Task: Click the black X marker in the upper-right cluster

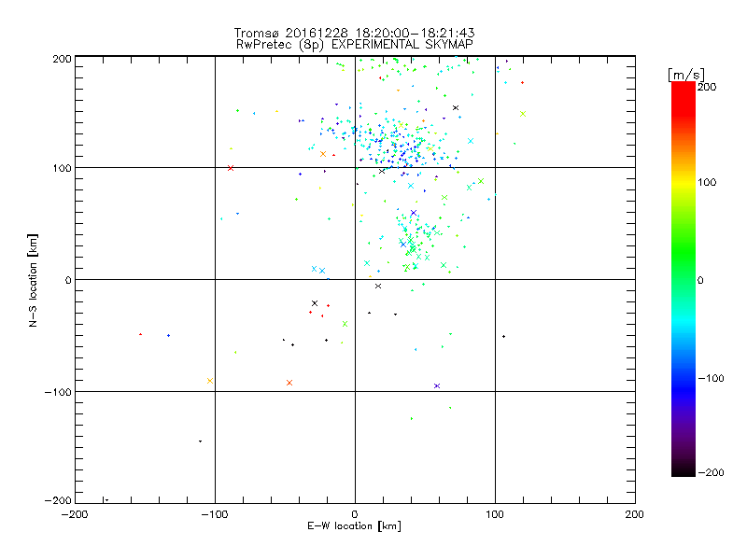Action: coord(456,108)
